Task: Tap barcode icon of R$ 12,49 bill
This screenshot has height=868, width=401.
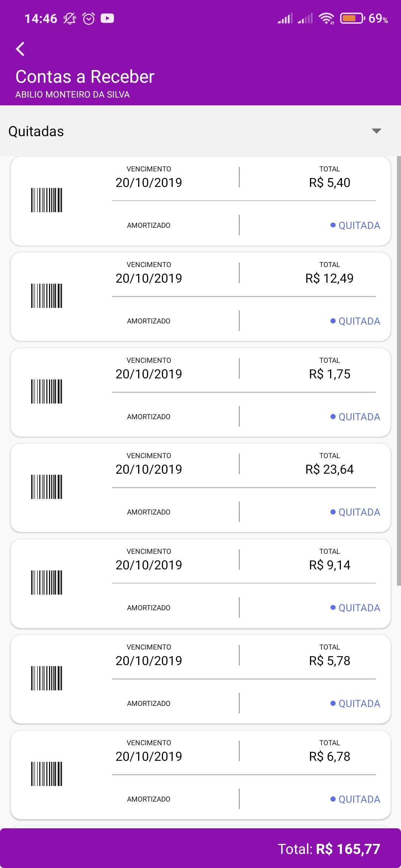Action: pos(46,296)
